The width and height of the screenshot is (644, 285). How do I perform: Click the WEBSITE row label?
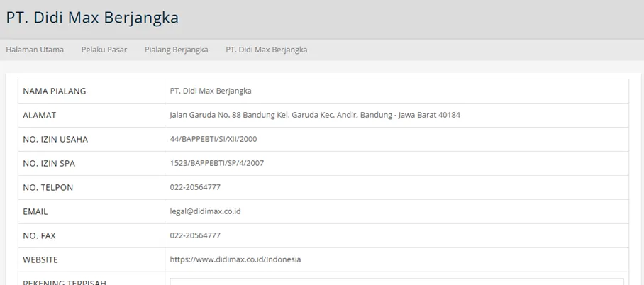click(40, 260)
